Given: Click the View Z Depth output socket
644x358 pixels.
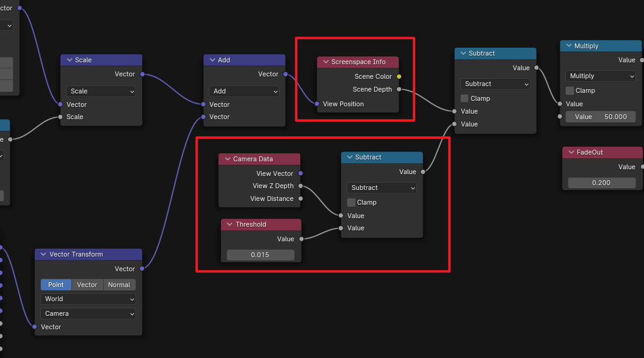Looking at the screenshot, I should (x=300, y=186).
